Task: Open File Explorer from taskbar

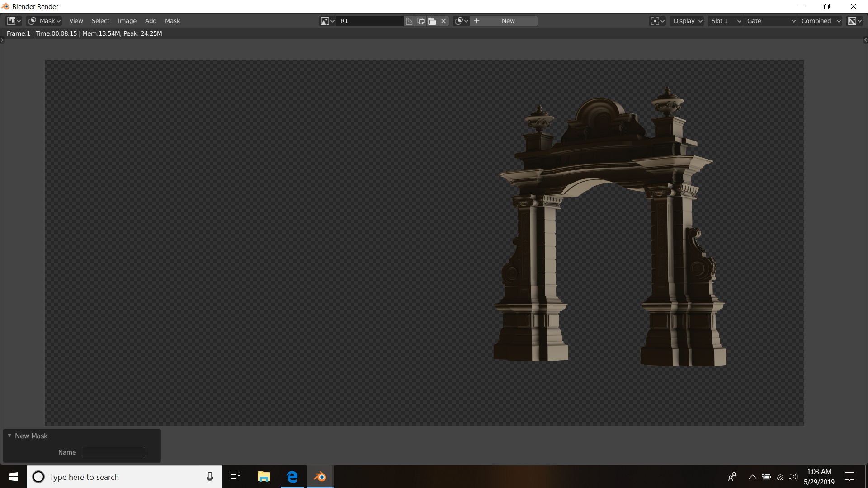Action: [x=264, y=477]
